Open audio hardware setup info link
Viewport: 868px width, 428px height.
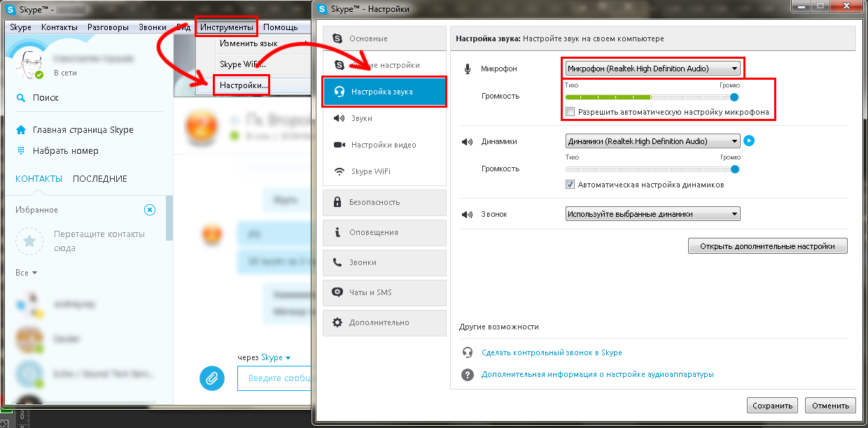click(598, 374)
